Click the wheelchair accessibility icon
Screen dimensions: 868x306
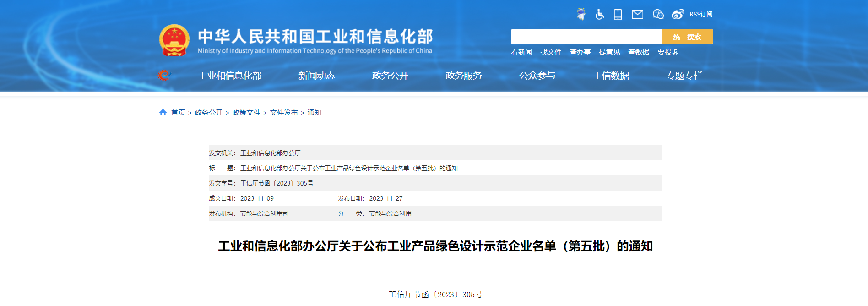tap(599, 14)
